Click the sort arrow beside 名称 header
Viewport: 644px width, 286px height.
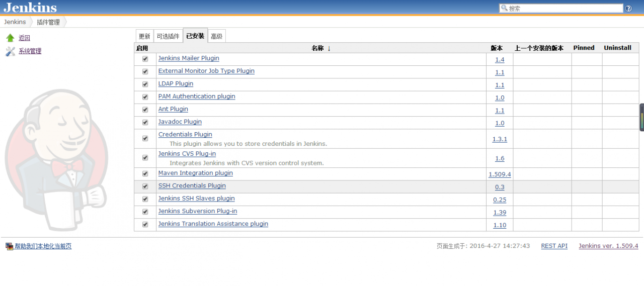pos(329,48)
